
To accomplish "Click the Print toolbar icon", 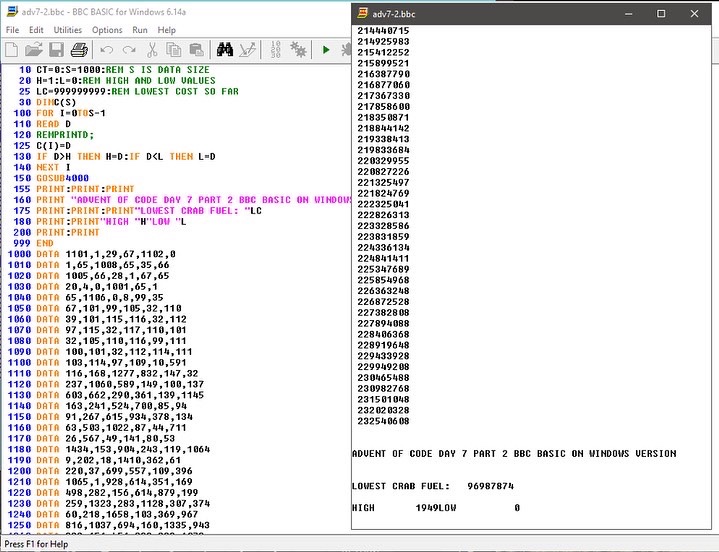I will [x=77, y=49].
